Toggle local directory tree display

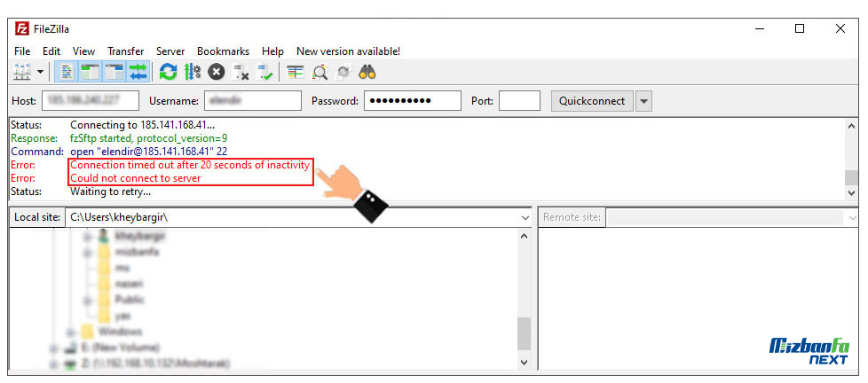pyautogui.click(x=91, y=72)
